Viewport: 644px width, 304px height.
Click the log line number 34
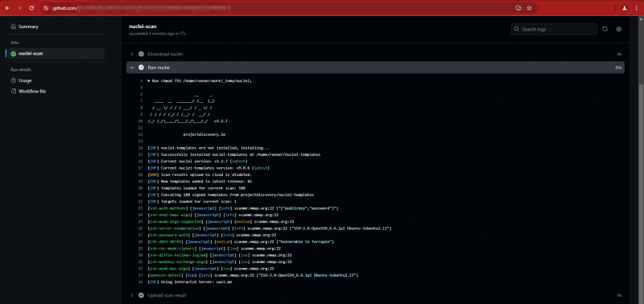click(x=140, y=281)
